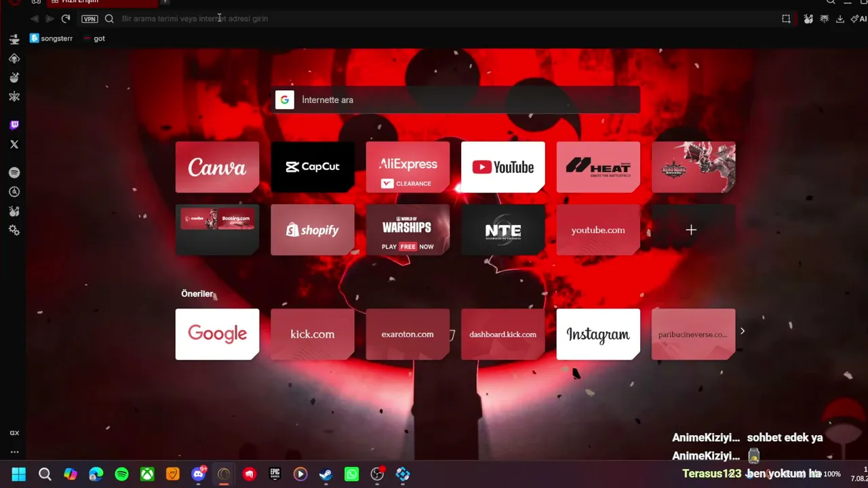Click the Internette ara search box
Screen dimensions: 868x488
click(456, 100)
